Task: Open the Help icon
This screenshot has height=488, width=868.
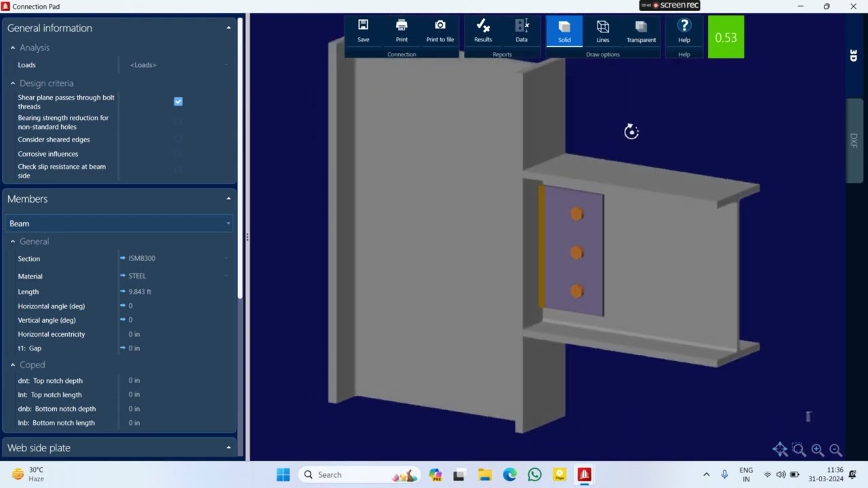Action: point(684,31)
